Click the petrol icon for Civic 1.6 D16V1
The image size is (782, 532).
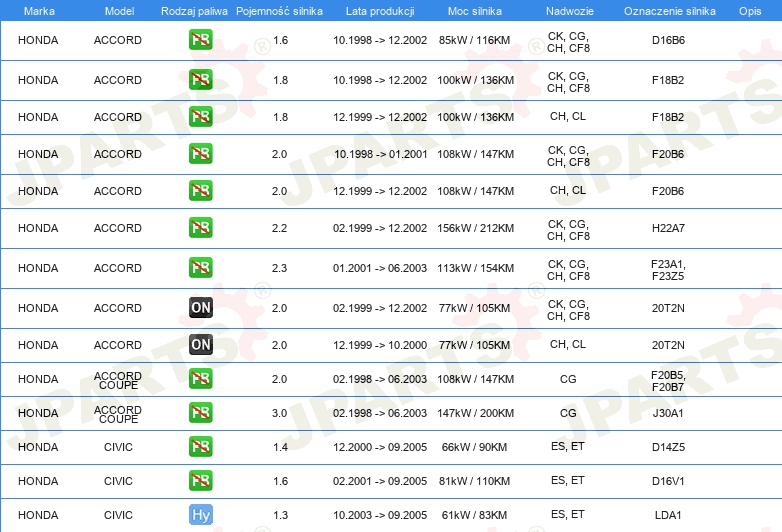200,481
